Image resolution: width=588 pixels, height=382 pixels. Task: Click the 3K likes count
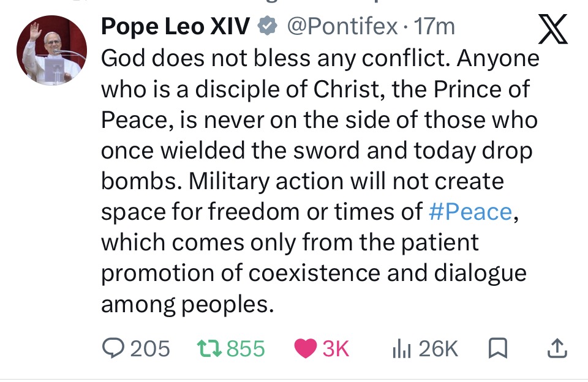point(336,349)
